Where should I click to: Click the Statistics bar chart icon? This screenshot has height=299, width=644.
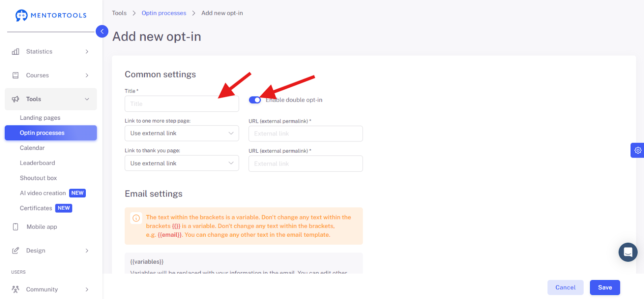coord(16,51)
